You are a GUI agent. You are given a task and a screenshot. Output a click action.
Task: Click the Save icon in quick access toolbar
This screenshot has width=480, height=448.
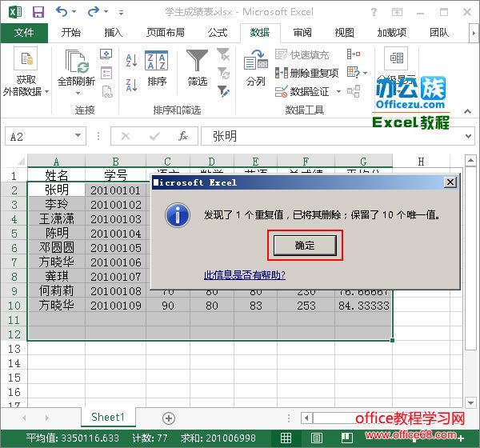[x=38, y=12]
